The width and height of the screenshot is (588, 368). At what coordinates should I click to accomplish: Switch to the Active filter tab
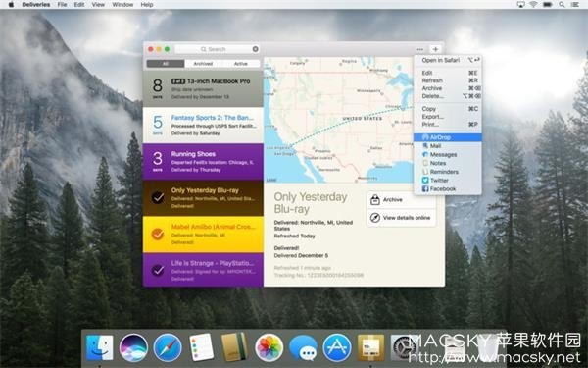(x=241, y=64)
